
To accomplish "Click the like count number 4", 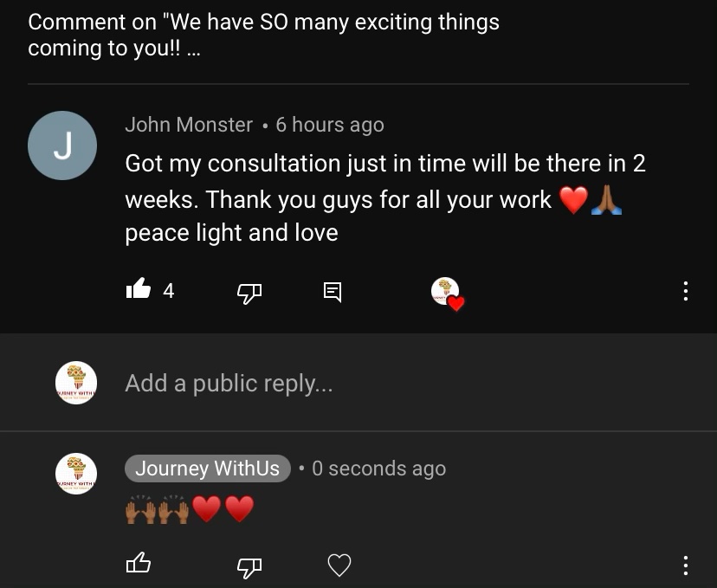I will point(168,291).
